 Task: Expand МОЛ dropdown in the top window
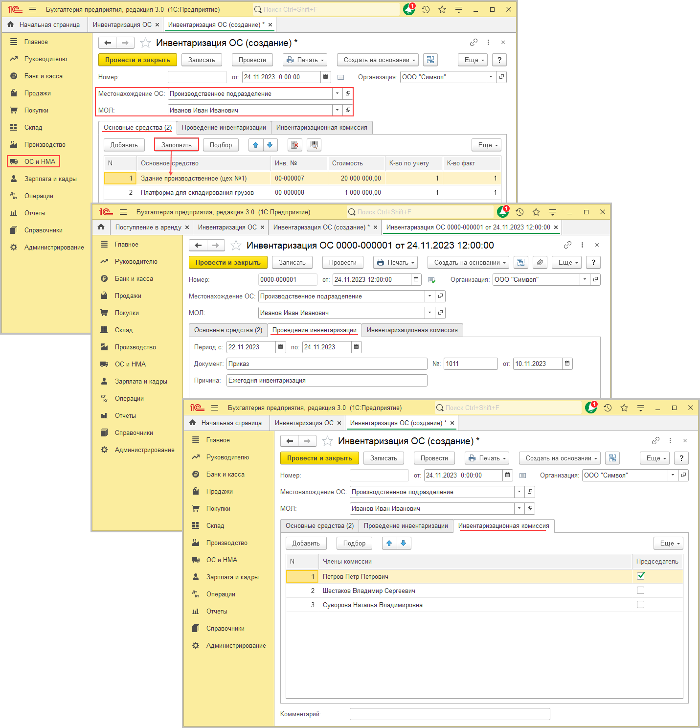tap(337, 110)
